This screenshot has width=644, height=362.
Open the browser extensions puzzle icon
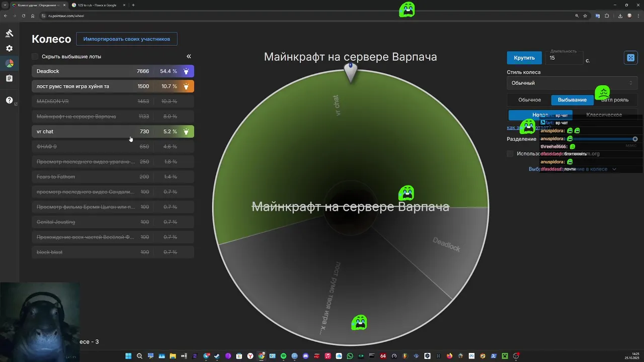(x=607, y=16)
